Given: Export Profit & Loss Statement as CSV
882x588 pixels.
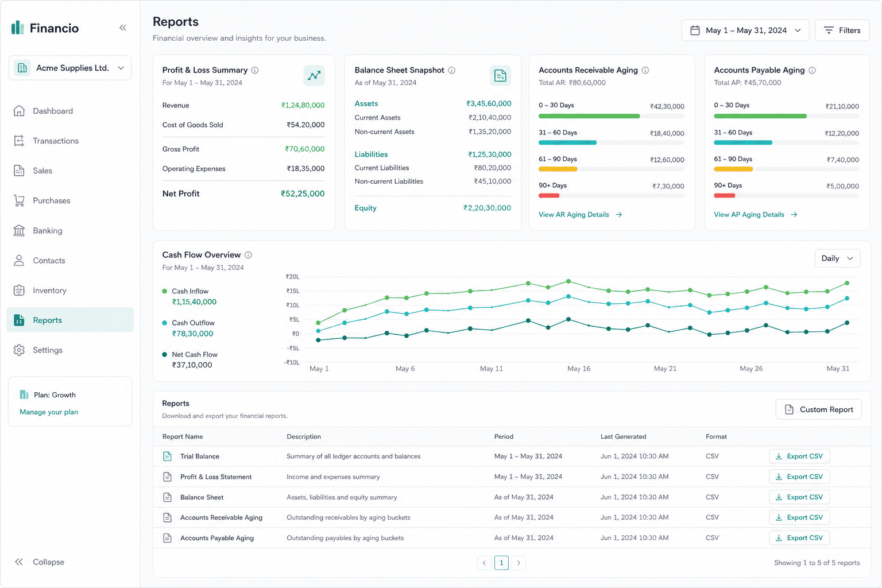Looking at the screenshot, I should click(799, 477).
